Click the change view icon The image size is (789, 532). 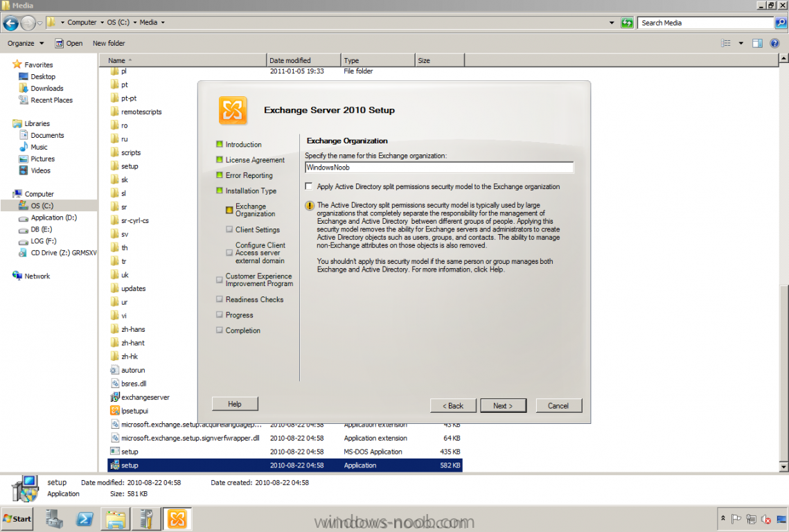[x=725, y=43]
